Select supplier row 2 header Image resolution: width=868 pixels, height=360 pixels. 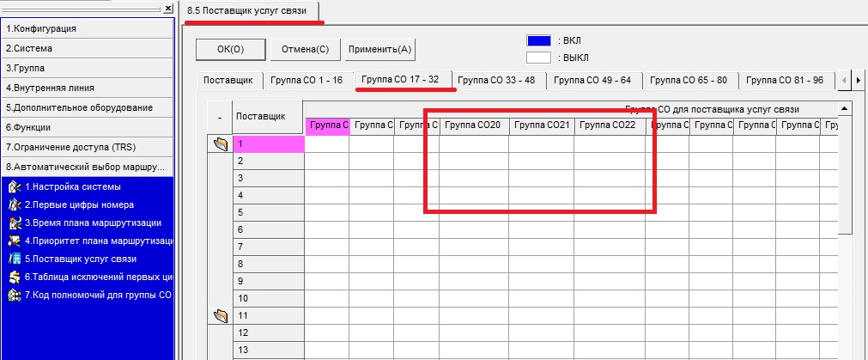tap(269, 162)
